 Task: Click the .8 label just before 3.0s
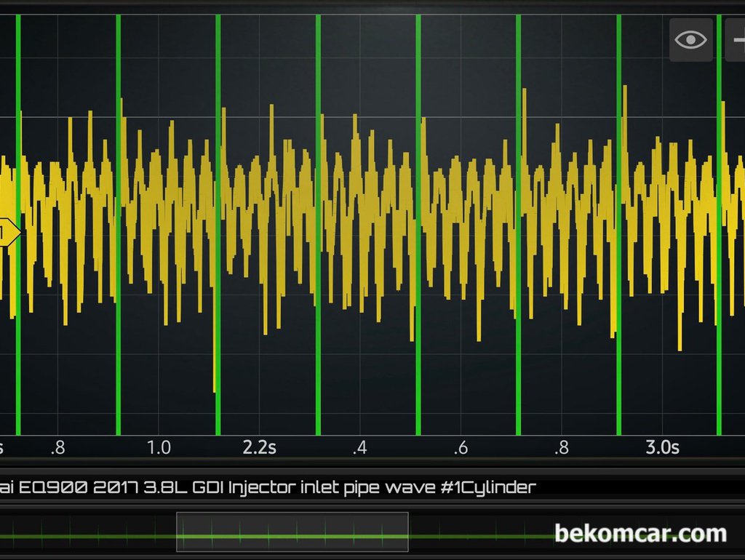coord(560,447)
